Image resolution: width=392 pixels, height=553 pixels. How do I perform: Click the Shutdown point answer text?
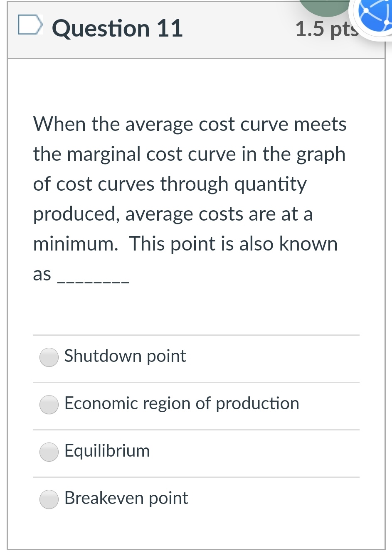125,356
